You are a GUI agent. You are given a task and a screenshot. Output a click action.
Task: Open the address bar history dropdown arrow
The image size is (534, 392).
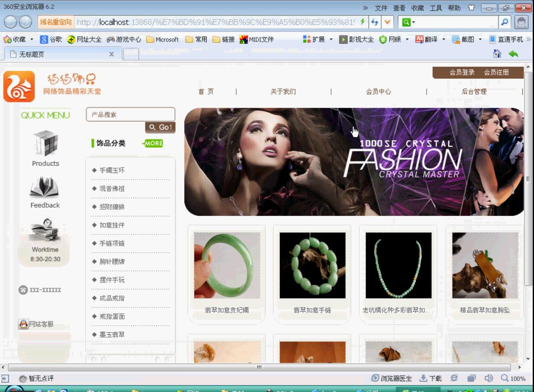[x=387, y=22]
